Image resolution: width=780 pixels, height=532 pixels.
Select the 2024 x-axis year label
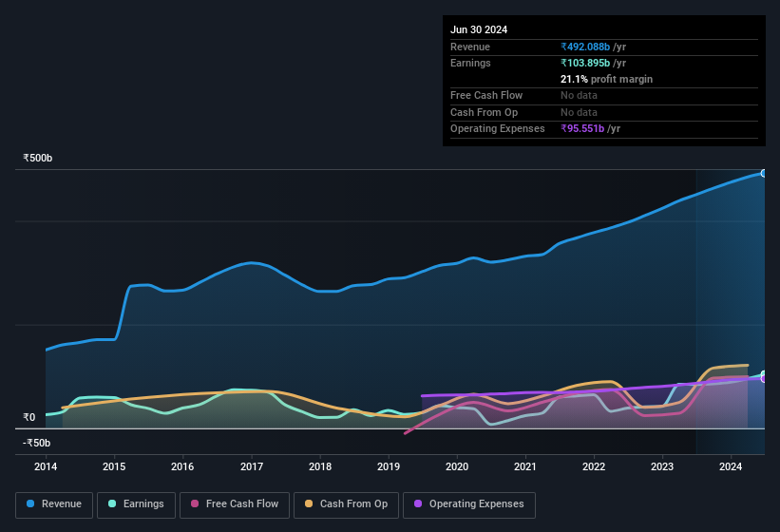pyautogui.click(x=731, y=466)
